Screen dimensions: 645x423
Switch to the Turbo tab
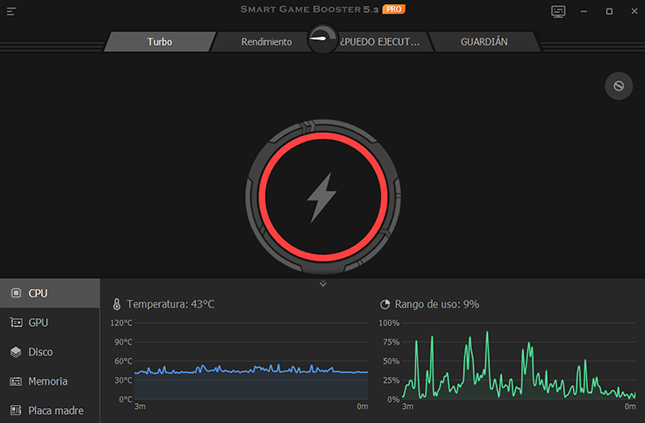click(160, 42)
